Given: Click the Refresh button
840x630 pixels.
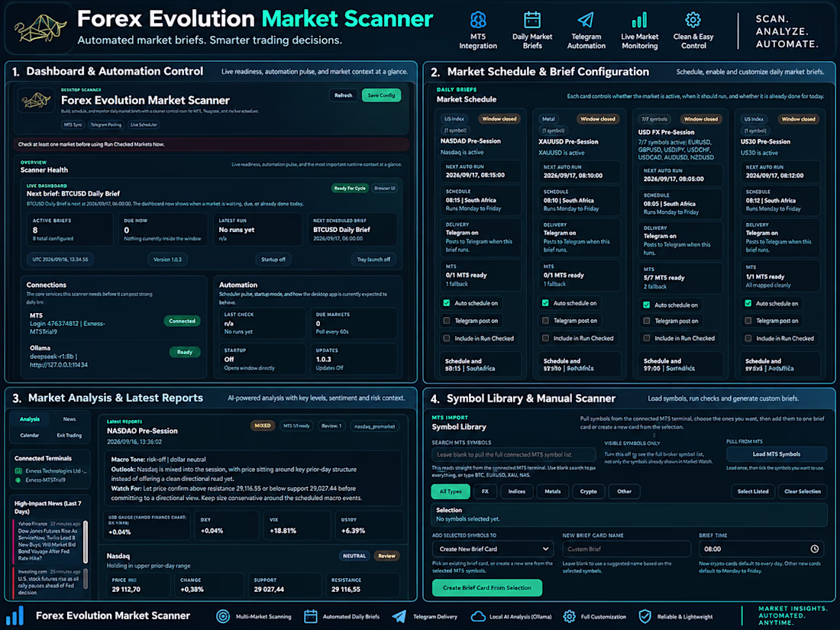Looking at the screenshot, I should [344, 95].
